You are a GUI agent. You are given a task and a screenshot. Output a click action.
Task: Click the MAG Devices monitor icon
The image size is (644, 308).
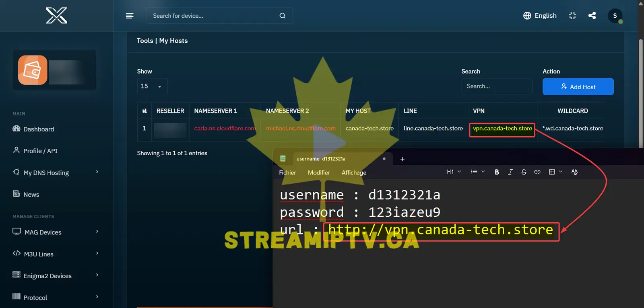click(17, 232)
